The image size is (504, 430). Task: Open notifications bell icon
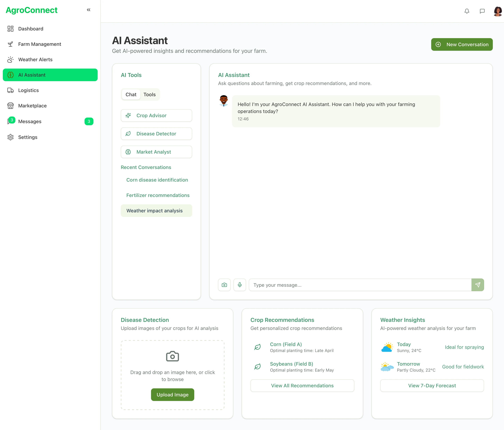[x=467, y=11]
